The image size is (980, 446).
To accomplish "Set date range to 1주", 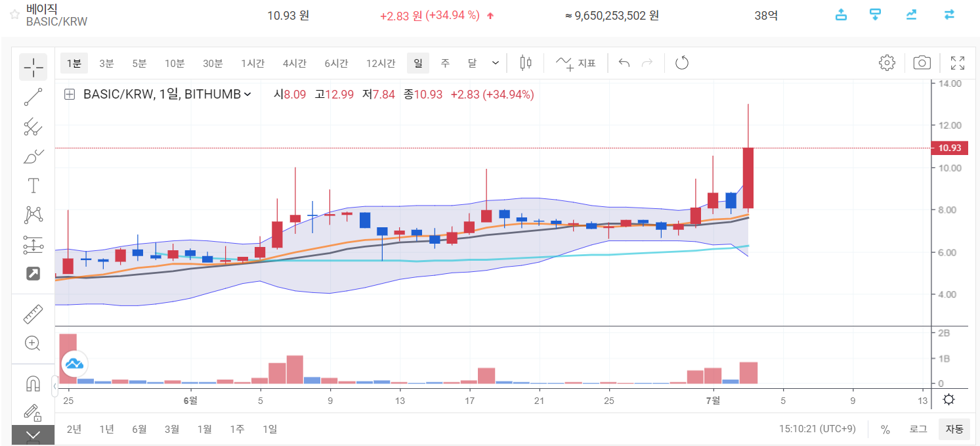I will pos(237,429).
